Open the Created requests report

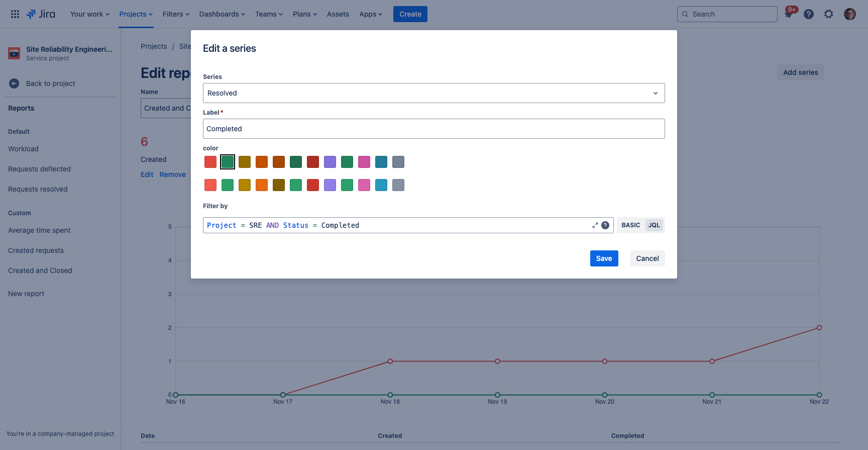pos(36,250)
